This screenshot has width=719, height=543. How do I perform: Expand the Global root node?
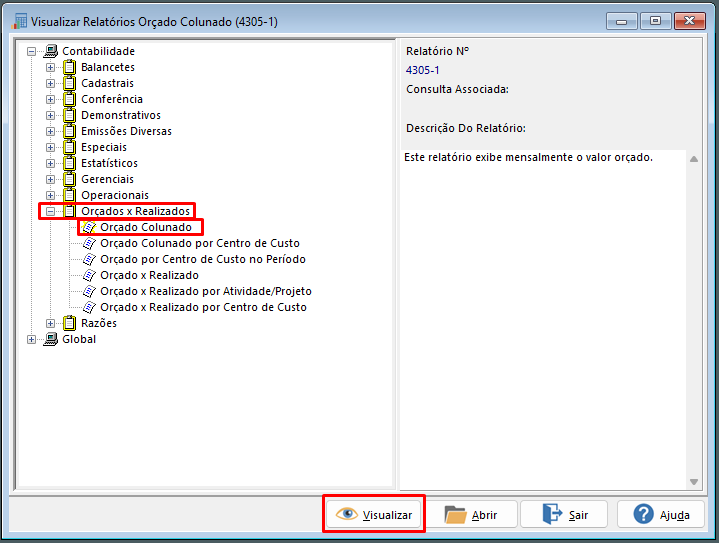31,339
